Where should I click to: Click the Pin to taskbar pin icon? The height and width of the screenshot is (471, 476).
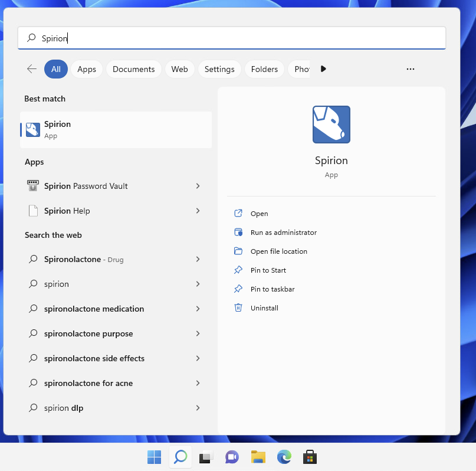[x=238, y=289]
